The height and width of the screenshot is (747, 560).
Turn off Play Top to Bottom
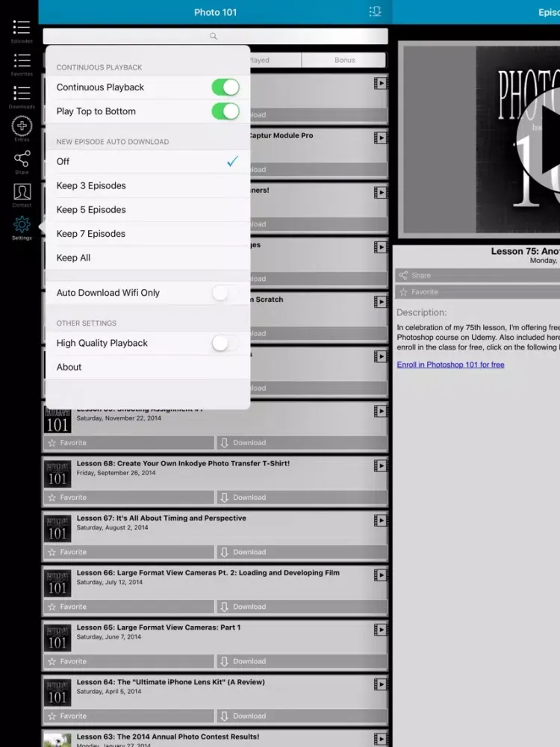coord(225,111)
